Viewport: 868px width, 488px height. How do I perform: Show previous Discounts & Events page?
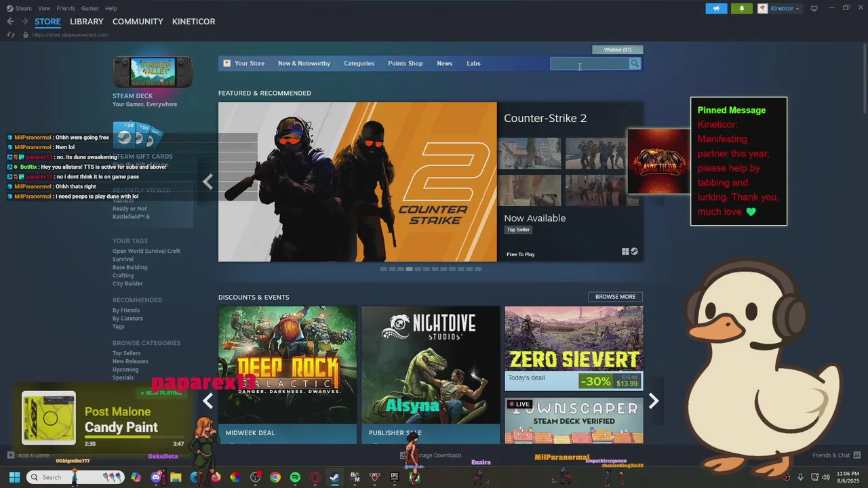(x=208, y=401)
